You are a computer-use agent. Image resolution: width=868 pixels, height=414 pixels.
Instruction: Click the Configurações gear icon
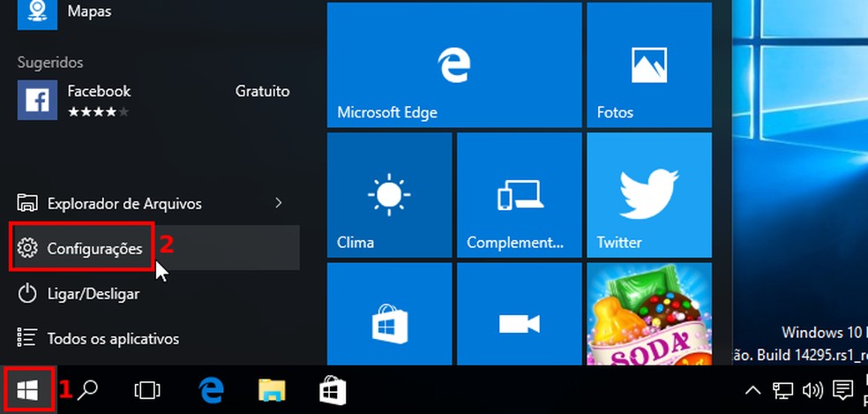tap(27, 248)
